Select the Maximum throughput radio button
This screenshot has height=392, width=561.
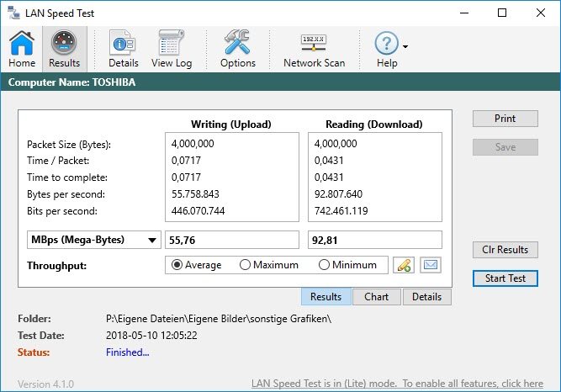[x=246, y=265]
